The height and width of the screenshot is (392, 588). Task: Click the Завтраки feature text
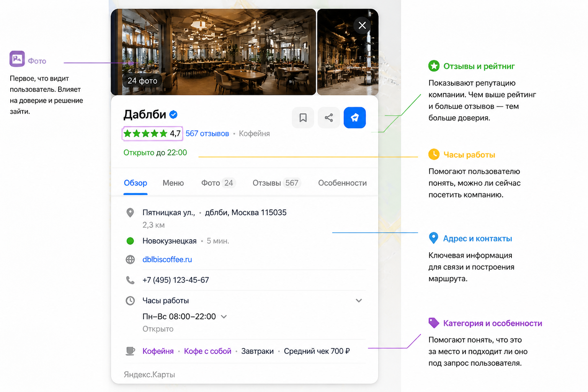[x=257, y=351]
